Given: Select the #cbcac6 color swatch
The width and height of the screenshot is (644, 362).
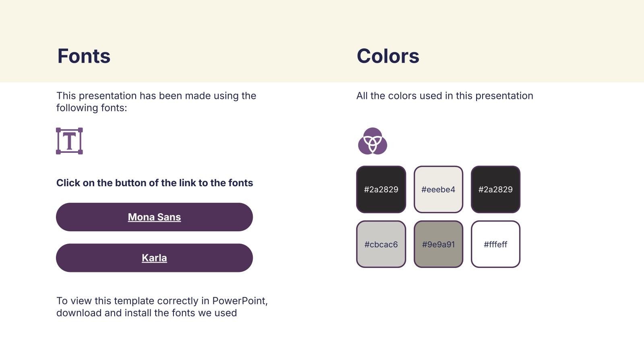Looking at the screenshot, I should coord(381,244).
